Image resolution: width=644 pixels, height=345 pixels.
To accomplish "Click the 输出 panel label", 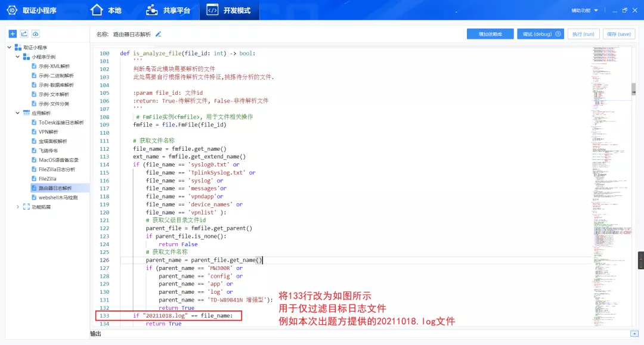I will tap(95, 334).
